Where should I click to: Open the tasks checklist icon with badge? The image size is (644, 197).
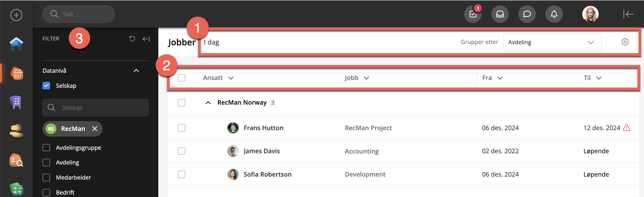point(473,14)
